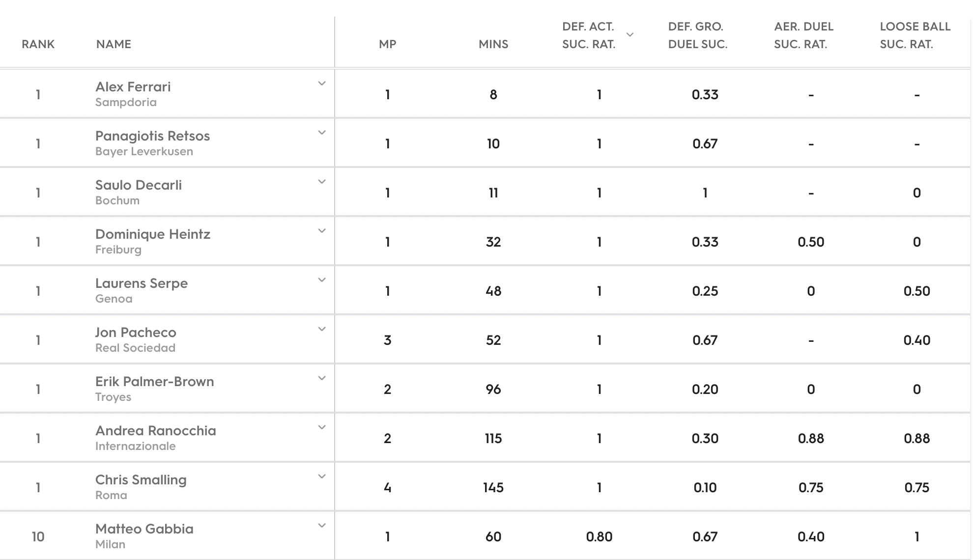
Task: Sort by DEF. GRO. DUEL SUC. header
Action: pyautogui.click(x=698, y=35)
